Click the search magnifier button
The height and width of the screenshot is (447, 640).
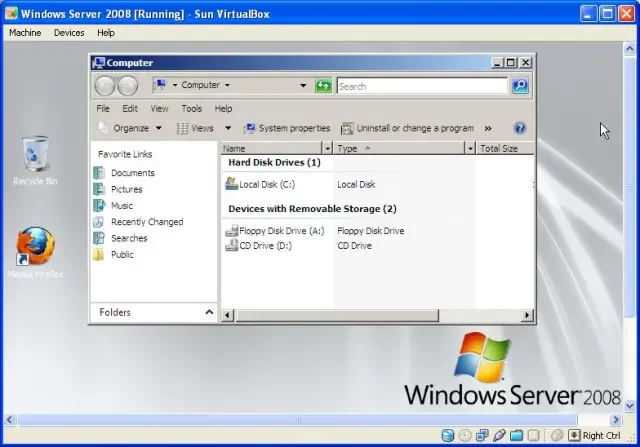(520, 86)
